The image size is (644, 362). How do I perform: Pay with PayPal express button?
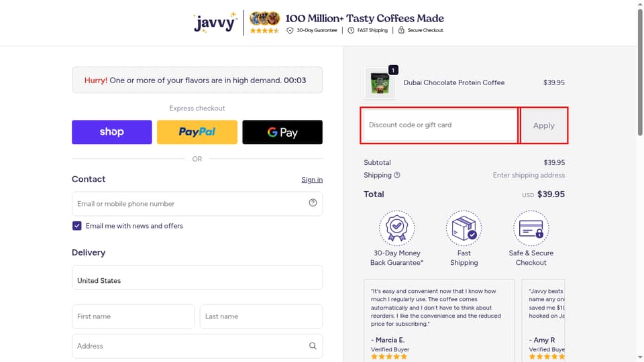pos(197,132)
